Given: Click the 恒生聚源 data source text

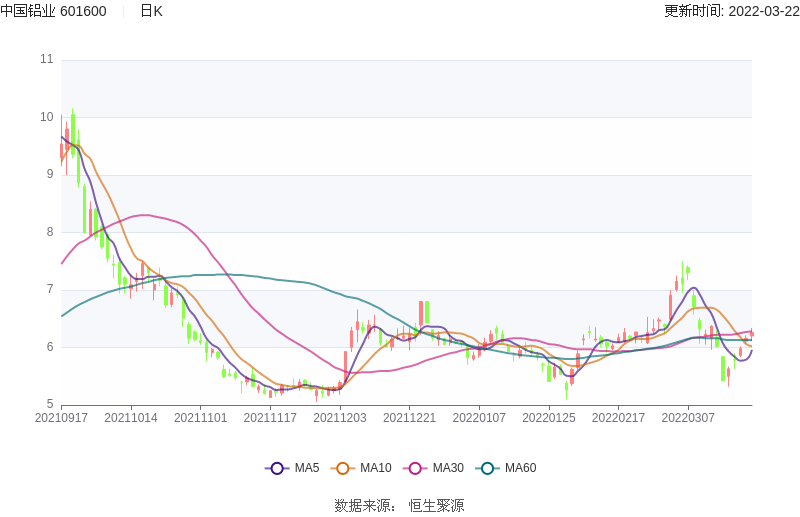Looking at the screenshot, I should click(436, 505).
